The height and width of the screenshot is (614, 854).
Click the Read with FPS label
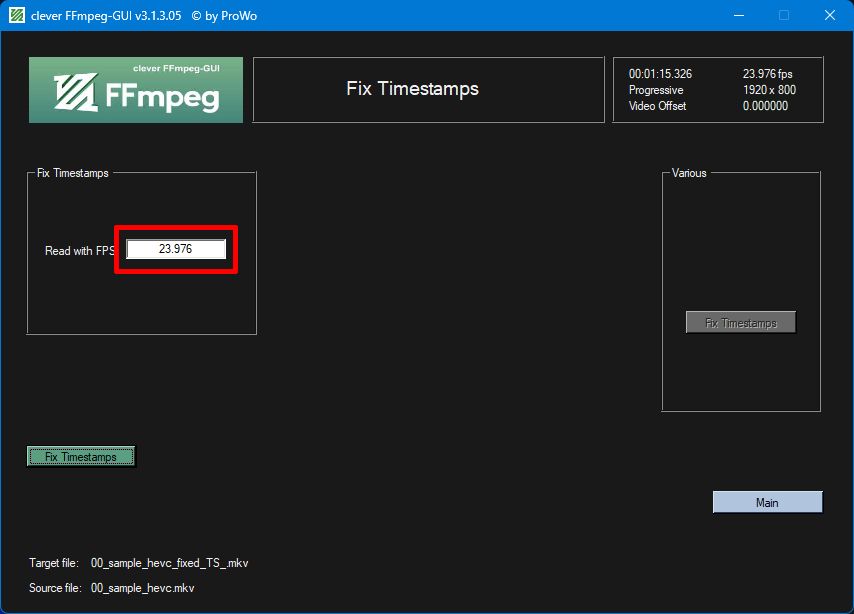(80, 251)
